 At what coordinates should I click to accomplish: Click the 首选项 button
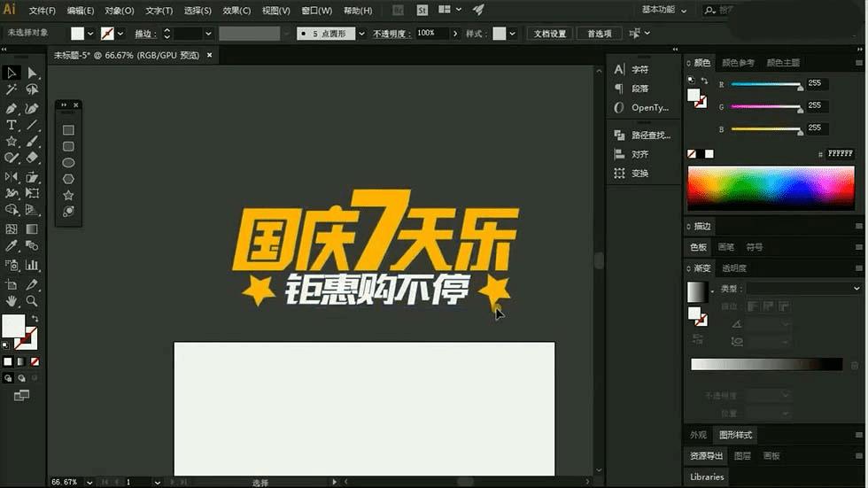click(x=599, y=34)
